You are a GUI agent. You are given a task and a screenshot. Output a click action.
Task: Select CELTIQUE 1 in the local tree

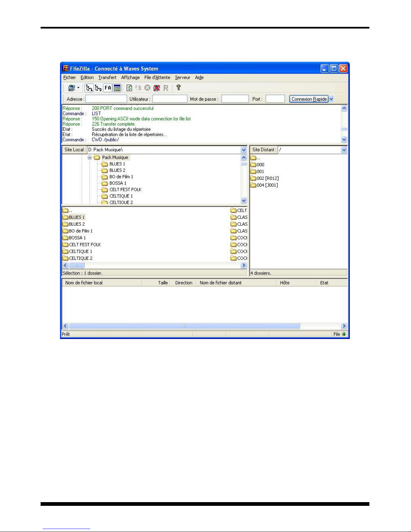121,196
